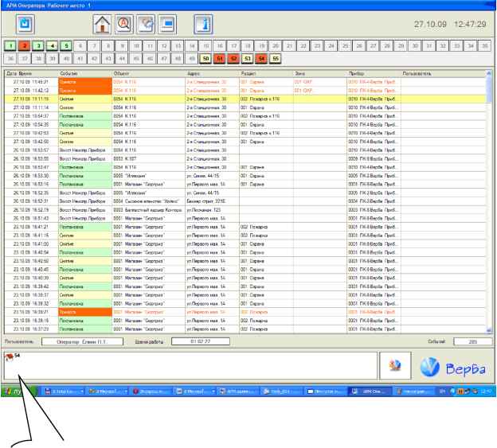Select the row with address 'Базовая страт. 221Б'

pyautogui.click(x=245, y=201)
